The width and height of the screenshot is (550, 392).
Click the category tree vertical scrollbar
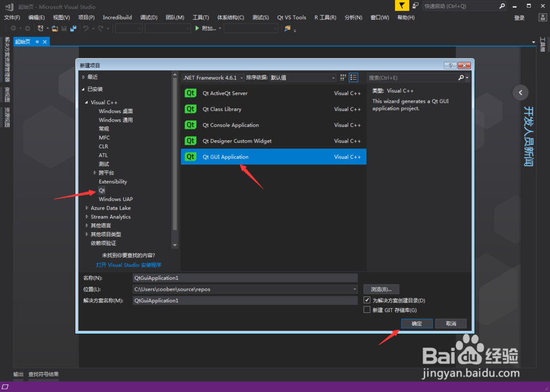tap(175, 153)
